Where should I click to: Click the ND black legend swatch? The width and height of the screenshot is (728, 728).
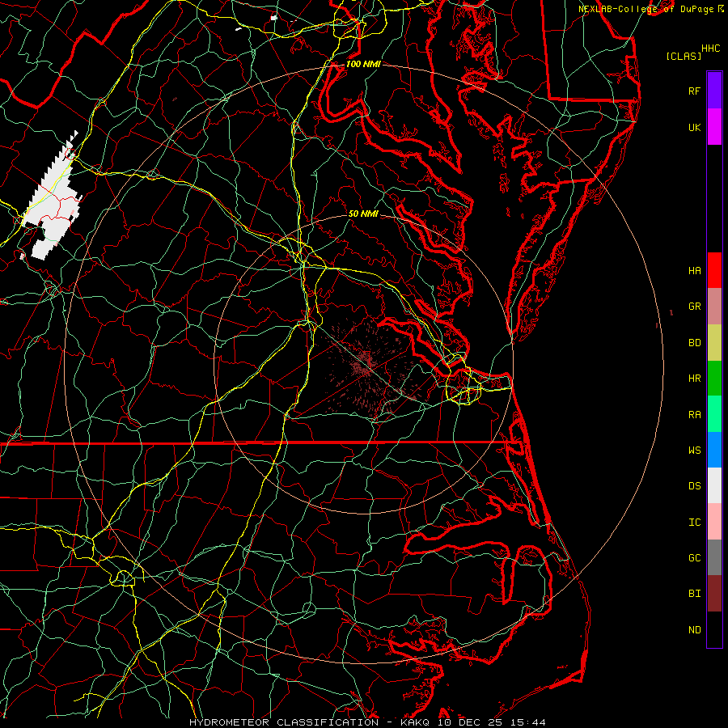pos(714,629)
